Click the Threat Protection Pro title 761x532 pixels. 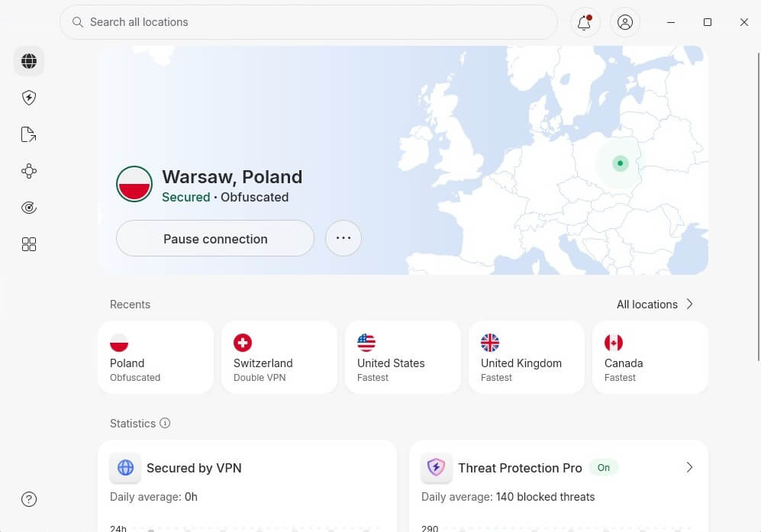pyautogui.click(x=520, y=468)
